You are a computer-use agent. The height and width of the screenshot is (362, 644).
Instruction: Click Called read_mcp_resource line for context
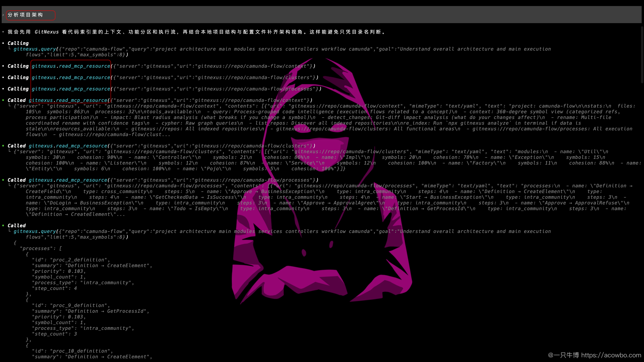[x=160, y=100]
